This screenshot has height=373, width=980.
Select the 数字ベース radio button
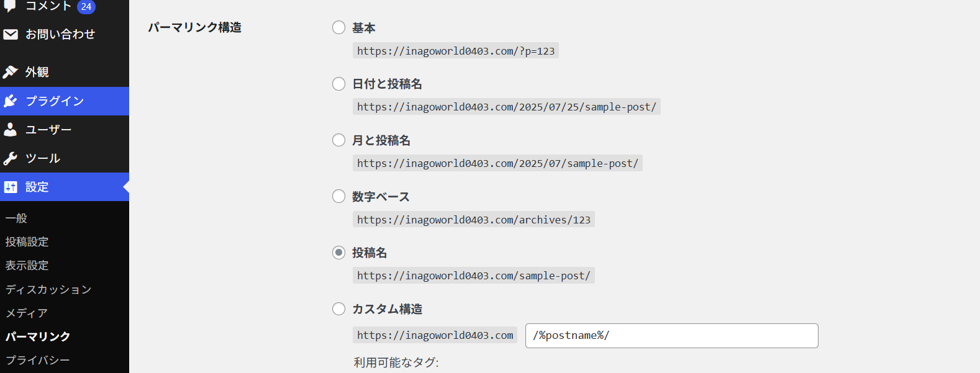(338, 197)
